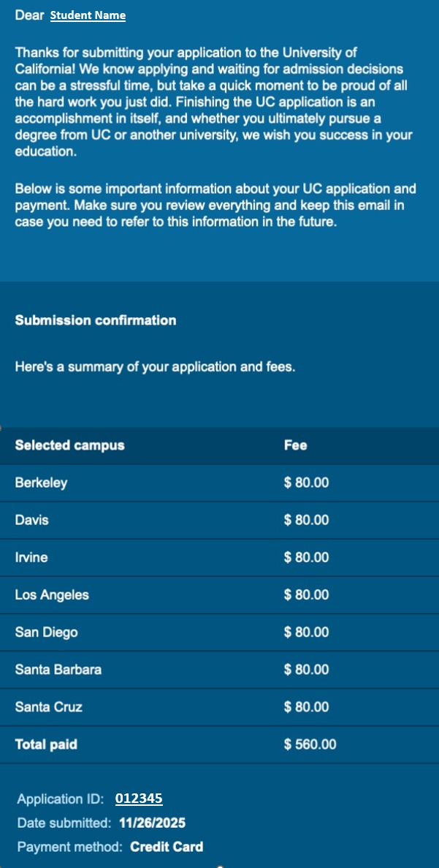The width and height of the screenshot is (439, 868).
Task: Click the Santa Cruz $ 80.00 fee
Action: (306, 706)
